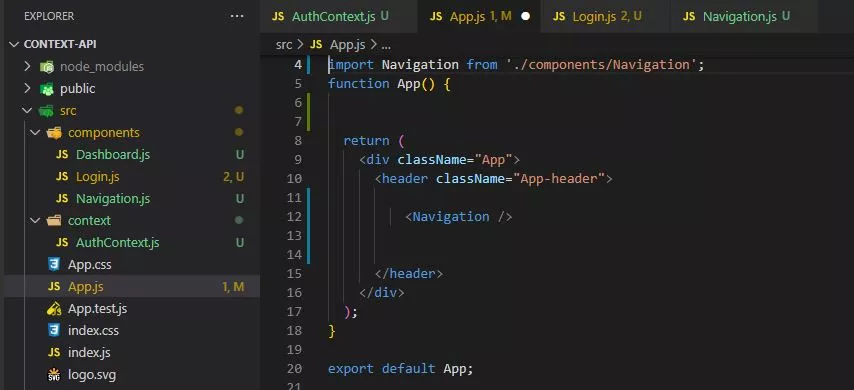Viewport: 854px width, 390px height.
Task: Click the JS icon beside Dashboard.js
Action: 62,155
